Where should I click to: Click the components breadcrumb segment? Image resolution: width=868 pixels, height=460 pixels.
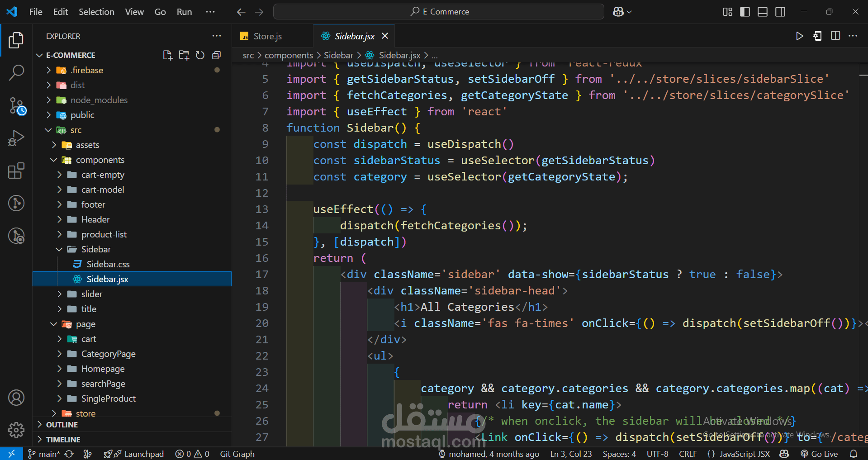point(289,55)
